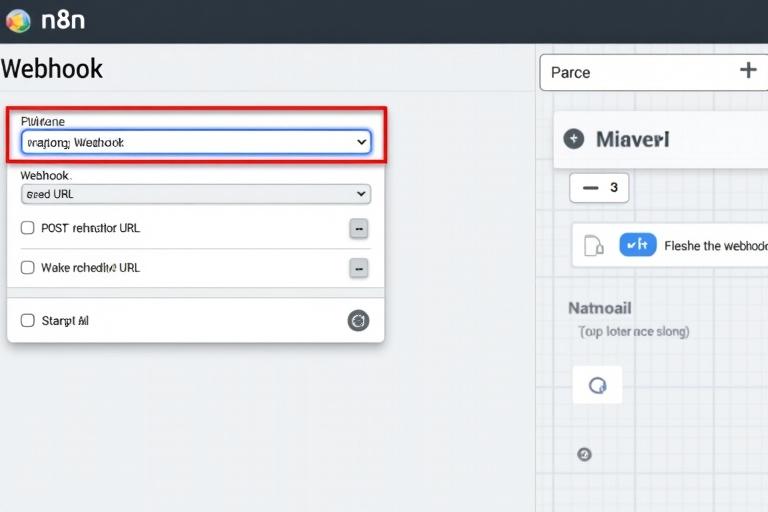Click the plus circle icon beside Miaverl
Viewport: 768px width, 512px height.
pyautogui.click(x=574, y=139)
